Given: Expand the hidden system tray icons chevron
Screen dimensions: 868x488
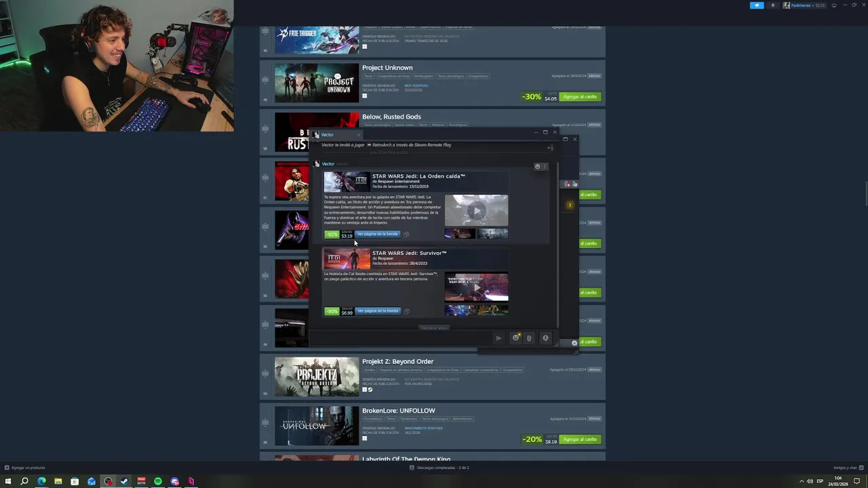Looking at the screenshot, I should coord(802,481).
